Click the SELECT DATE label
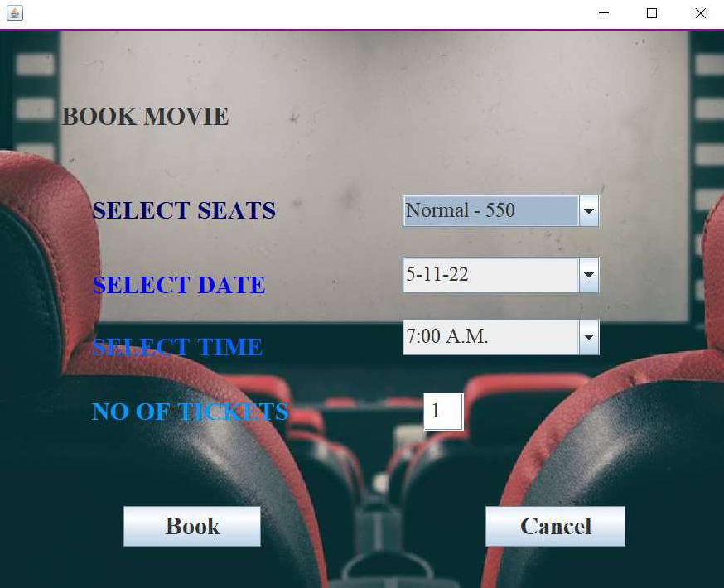 (x=178, y=285)
